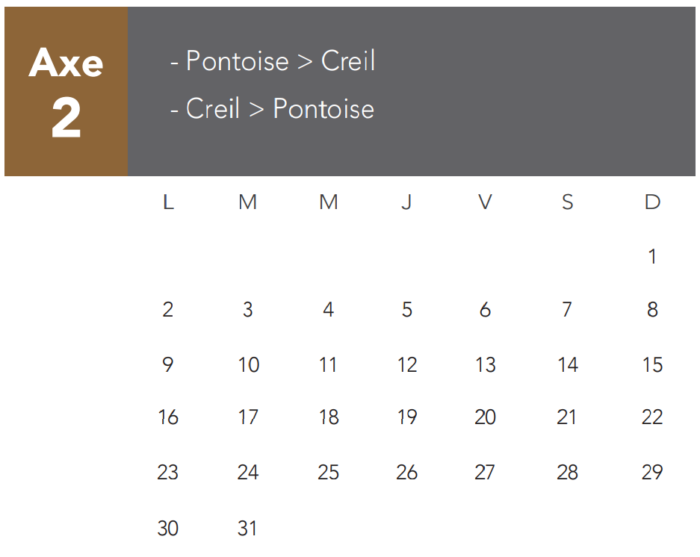Viewport: 700px width, 557px height.
Task: Click the brown Axe 2 badge
Action: pyautogui.click(x=66, y=92)
